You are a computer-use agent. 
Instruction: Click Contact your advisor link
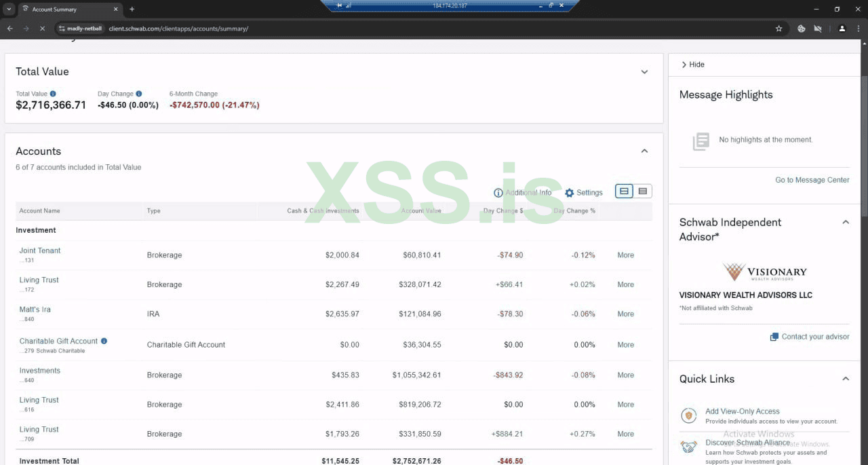tap(815, 337)
